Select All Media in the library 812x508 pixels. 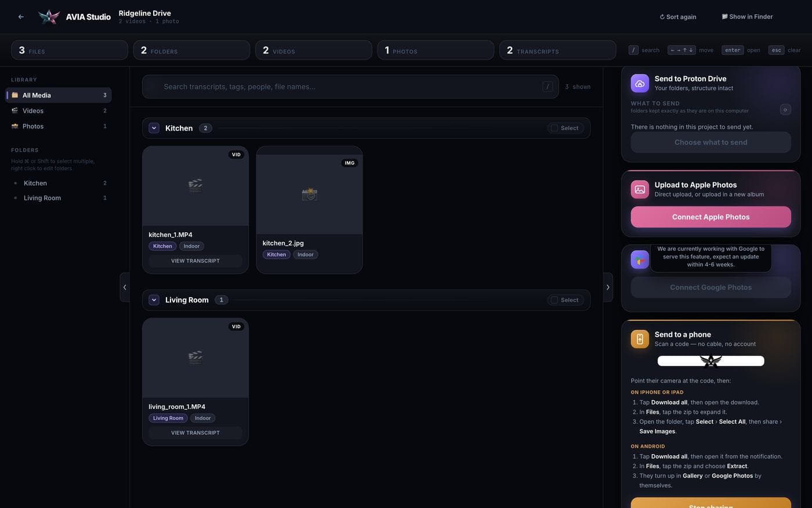pos(59,95)
